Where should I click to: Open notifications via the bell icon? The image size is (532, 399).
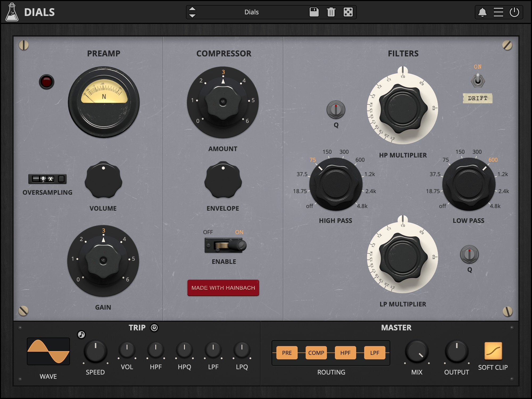[483, 12]
